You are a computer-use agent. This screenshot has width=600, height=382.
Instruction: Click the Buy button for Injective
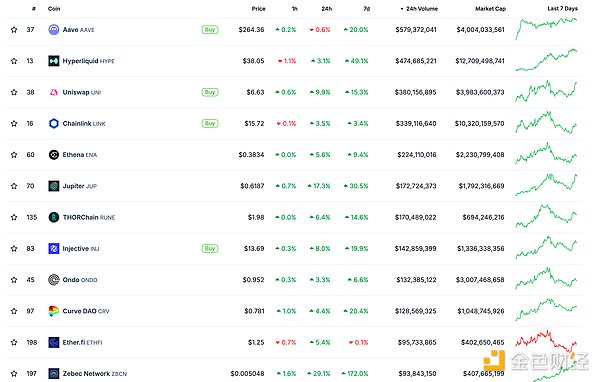[210, 248]
